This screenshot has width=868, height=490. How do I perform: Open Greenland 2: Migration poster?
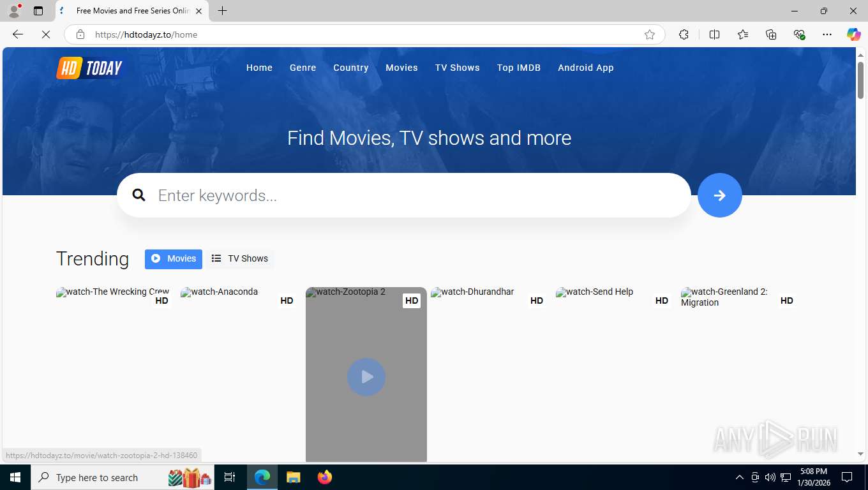click(741, 375)
